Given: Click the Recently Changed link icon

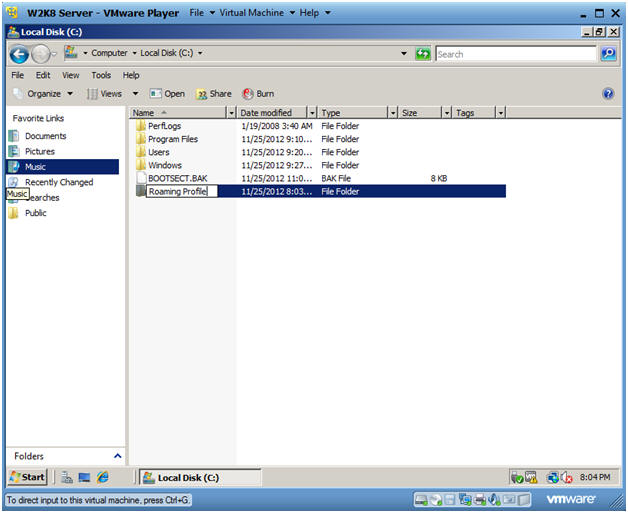Looking at the screenshot, I should click(x=14, y=182).
